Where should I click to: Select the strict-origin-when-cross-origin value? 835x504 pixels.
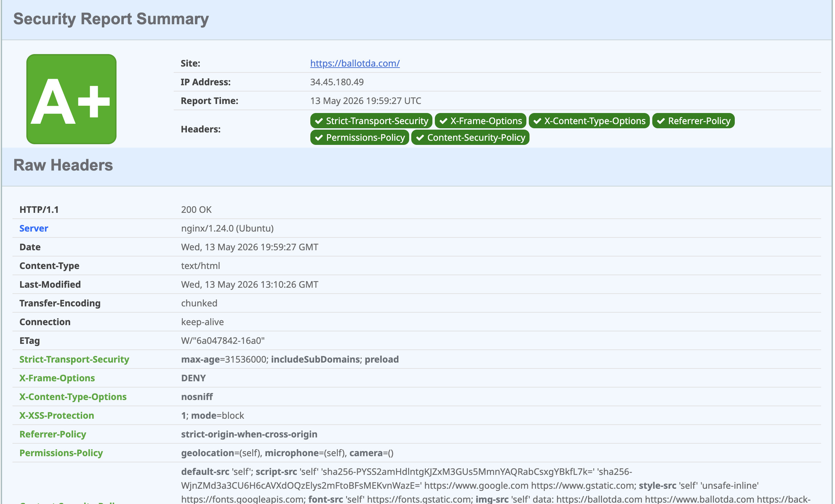click(x=249, y=434)
